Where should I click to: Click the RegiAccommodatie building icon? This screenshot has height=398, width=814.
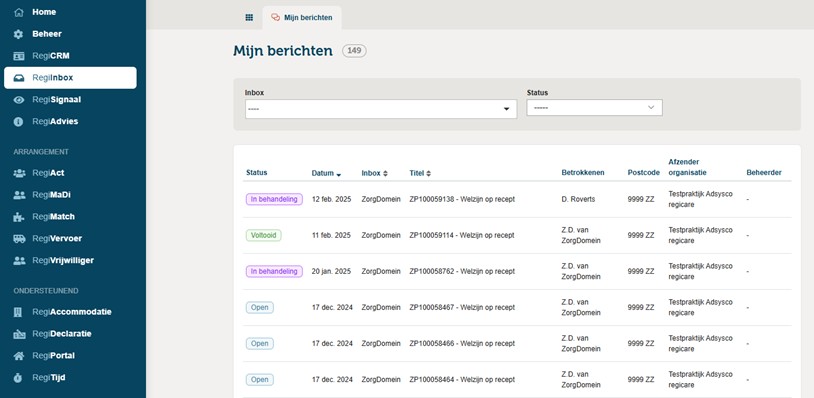[19, 312]
